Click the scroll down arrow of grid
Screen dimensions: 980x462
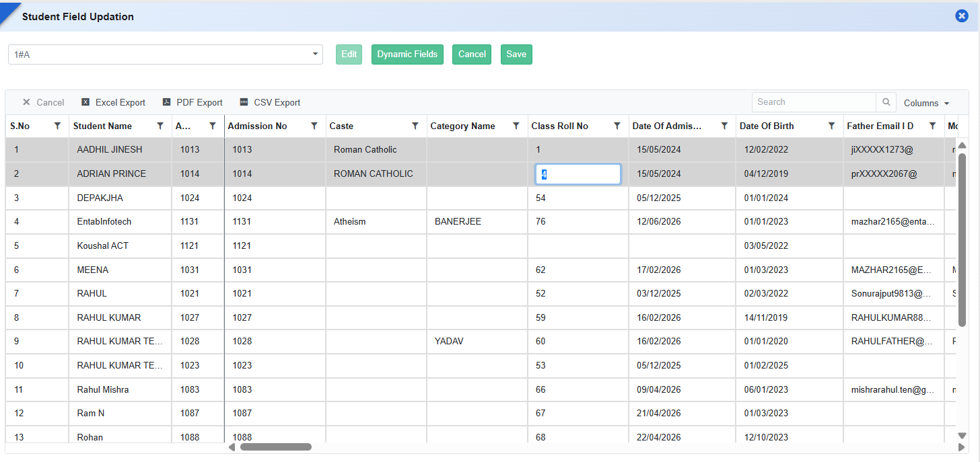click(x=962, y=436)
